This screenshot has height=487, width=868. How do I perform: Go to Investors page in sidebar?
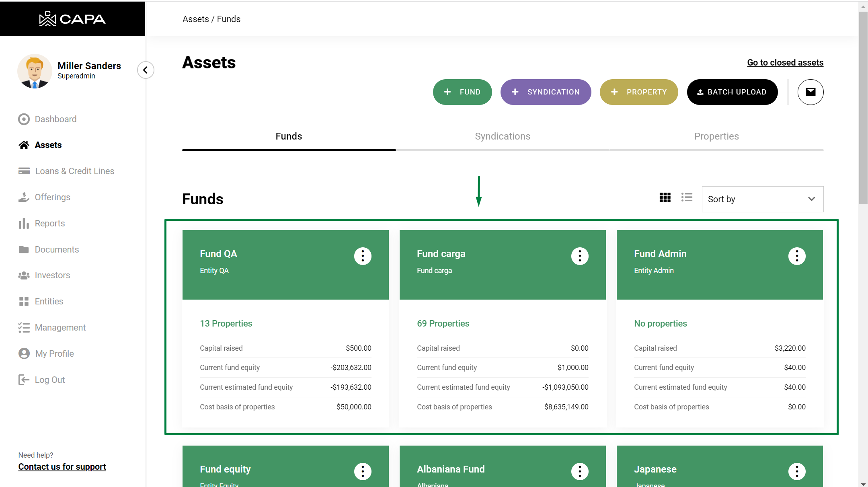click(52, 275)
